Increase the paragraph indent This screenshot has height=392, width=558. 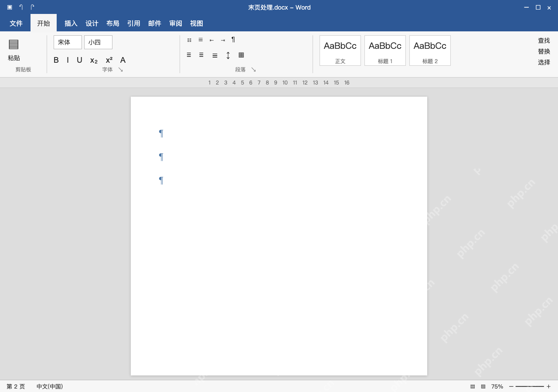(x=223, y=40)
